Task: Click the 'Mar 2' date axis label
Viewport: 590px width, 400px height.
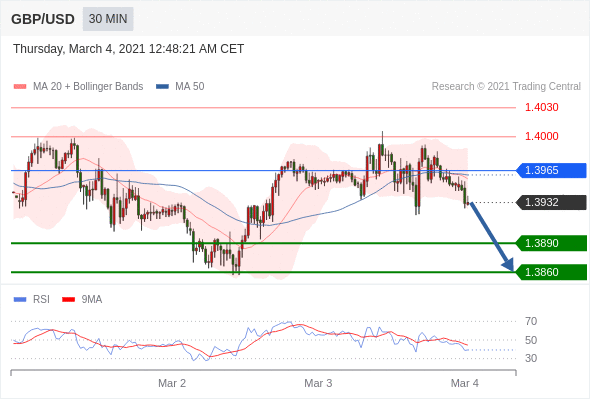Action: tap(172, 383)
